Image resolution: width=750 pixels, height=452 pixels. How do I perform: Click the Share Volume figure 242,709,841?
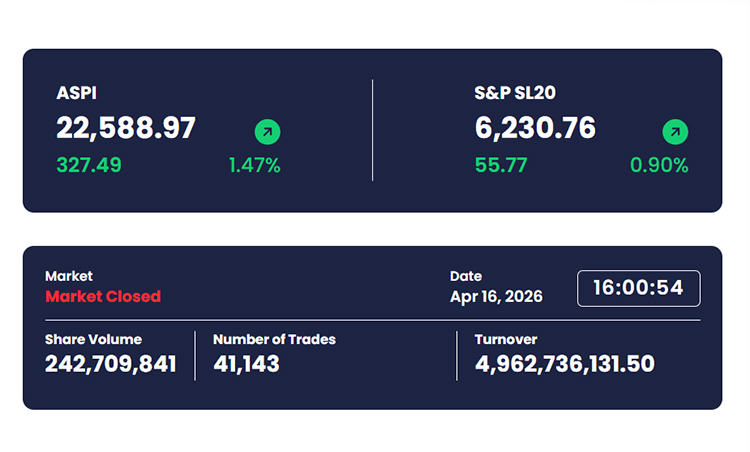[110, 364]
